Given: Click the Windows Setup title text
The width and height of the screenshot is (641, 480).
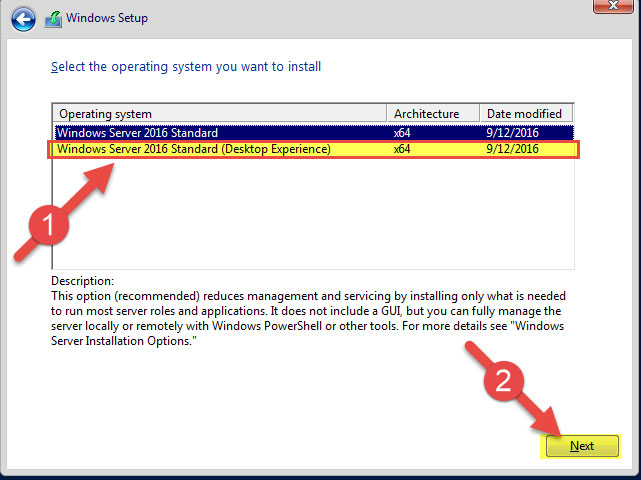Looking at the screenshot, I should [107, 18].
